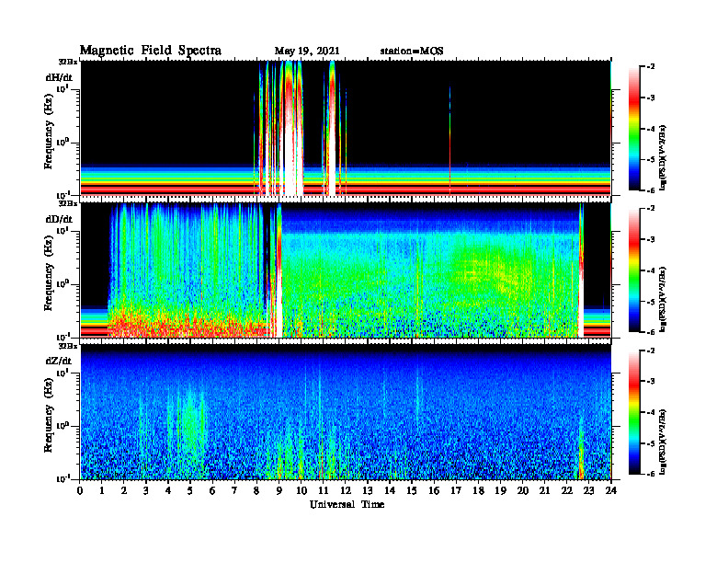Click hour label "18" on the time axis
Viewport: 728px width, 563px height.
coord(478,491)
